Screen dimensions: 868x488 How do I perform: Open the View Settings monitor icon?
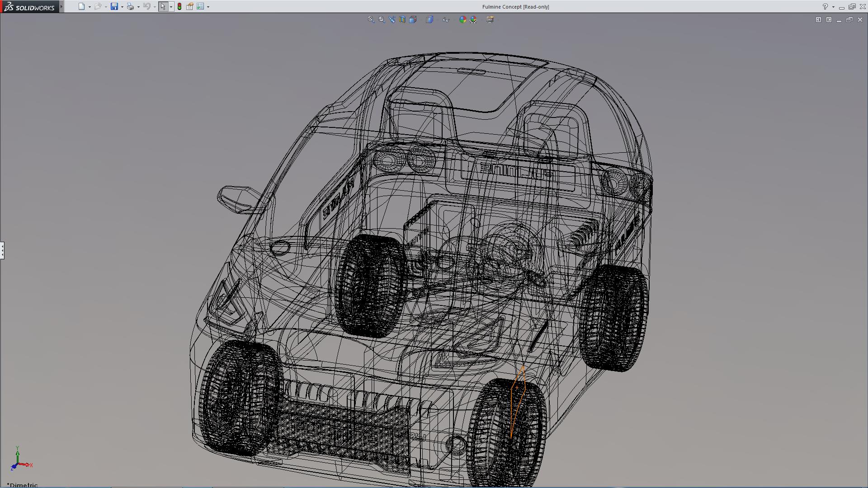pos(490,19)
